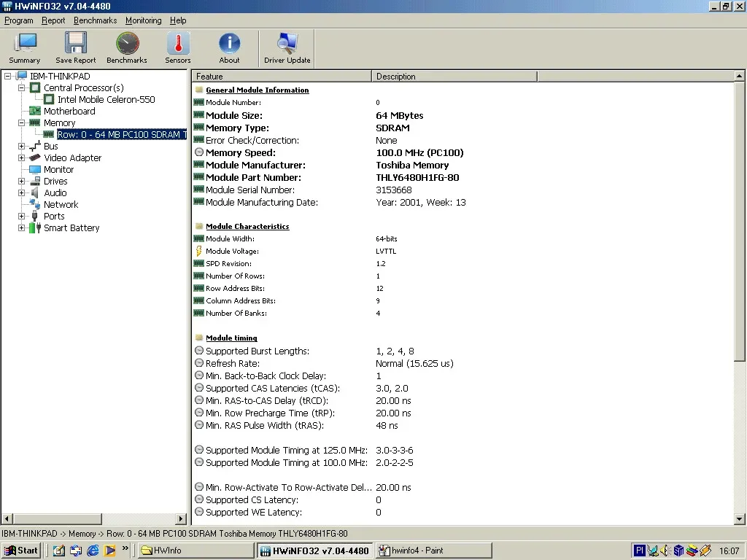
Task: Collapse the Memory node
Action: point(21,122)
